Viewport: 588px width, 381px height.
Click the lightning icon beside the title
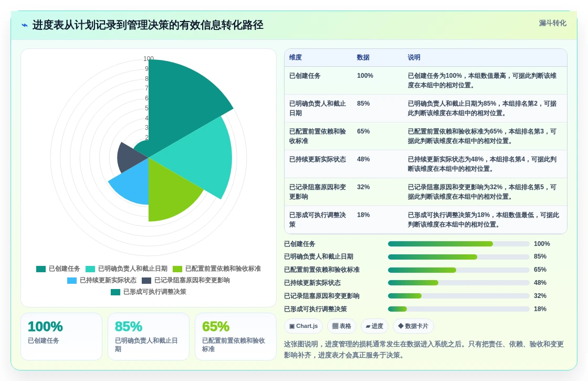point(25,25)
